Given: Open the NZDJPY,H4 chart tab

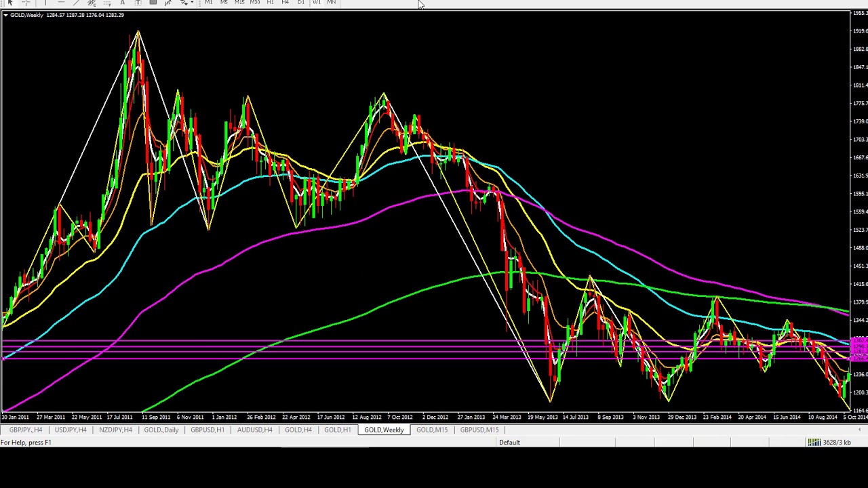Looking at the screenshot, I should click(x=115, y=430).
